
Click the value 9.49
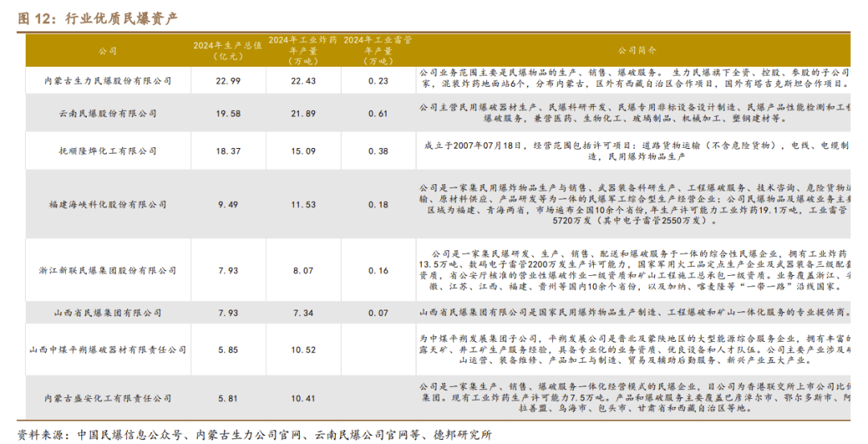click(228, 204)
